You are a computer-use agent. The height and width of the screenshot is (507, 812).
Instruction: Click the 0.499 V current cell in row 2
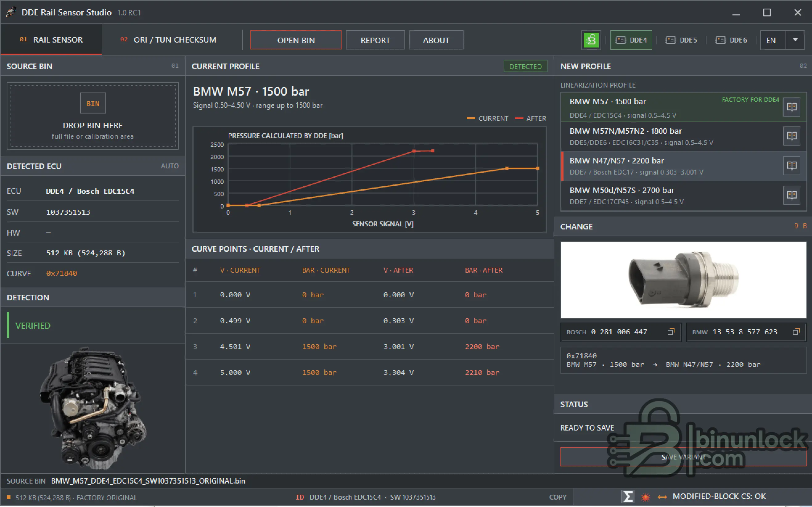(235, 320)
